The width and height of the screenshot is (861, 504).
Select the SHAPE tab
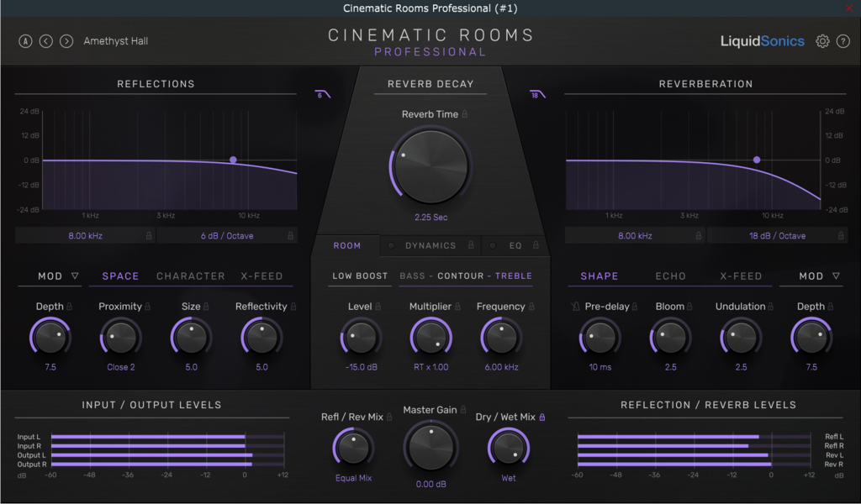click(x=599, y=276)
